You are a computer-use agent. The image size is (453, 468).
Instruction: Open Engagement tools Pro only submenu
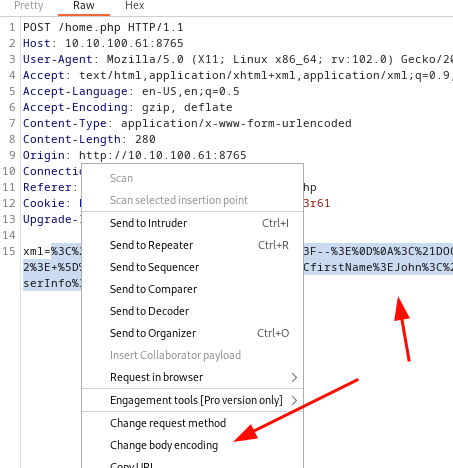pos(192,400)
